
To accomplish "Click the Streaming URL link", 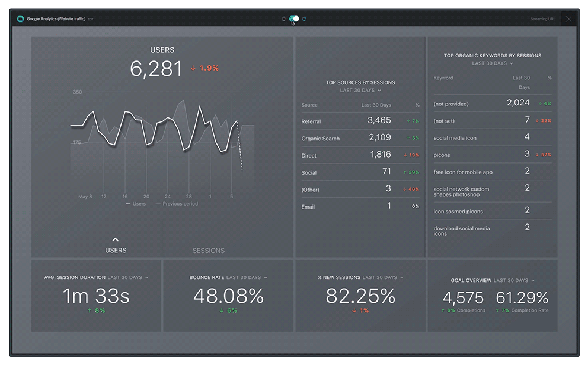I will [543, 19].
